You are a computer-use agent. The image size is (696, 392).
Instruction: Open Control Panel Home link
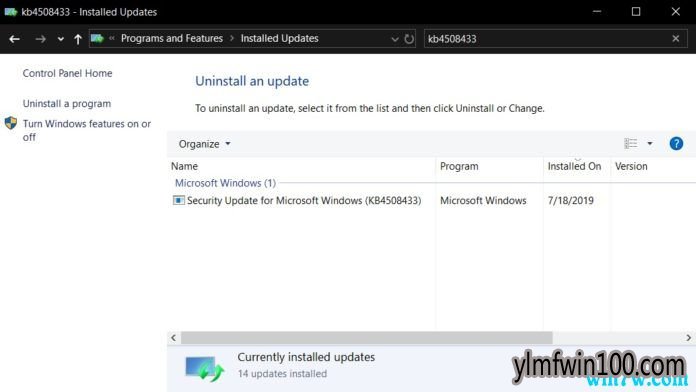pos(67,73)
